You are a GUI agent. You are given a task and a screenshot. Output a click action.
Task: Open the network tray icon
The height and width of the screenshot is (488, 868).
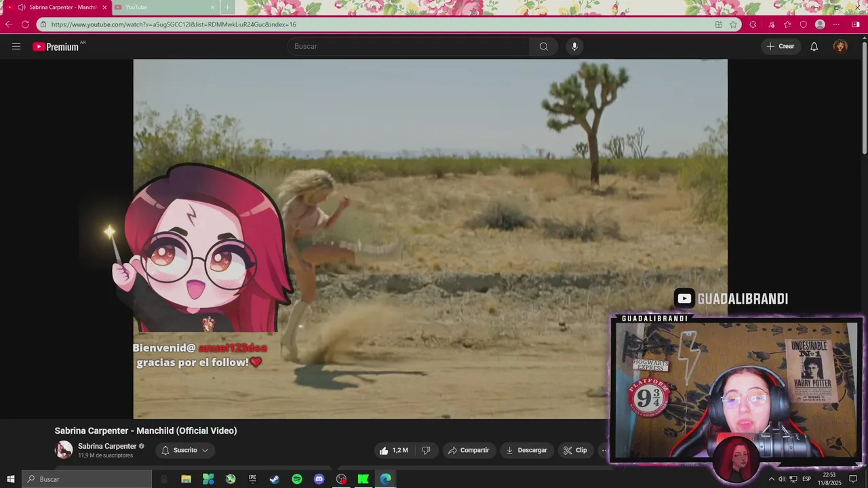pyautogui.click(x=793, y=479)
